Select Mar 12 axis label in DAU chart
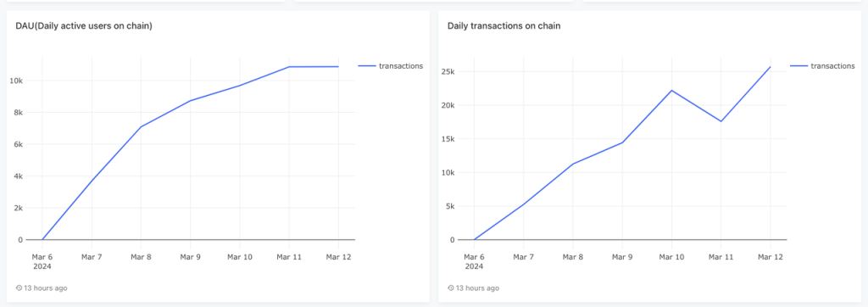This screenshot has width=868, height=307. pos(339,257)
